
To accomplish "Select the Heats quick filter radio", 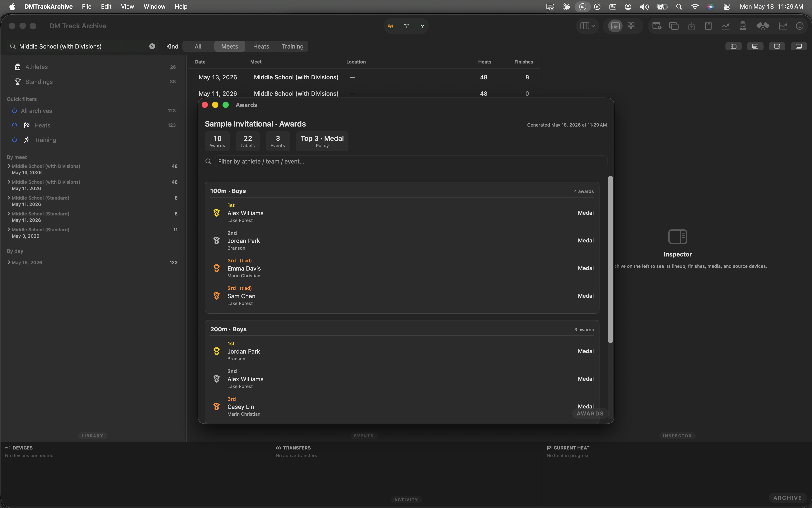I will click(14, 125).
